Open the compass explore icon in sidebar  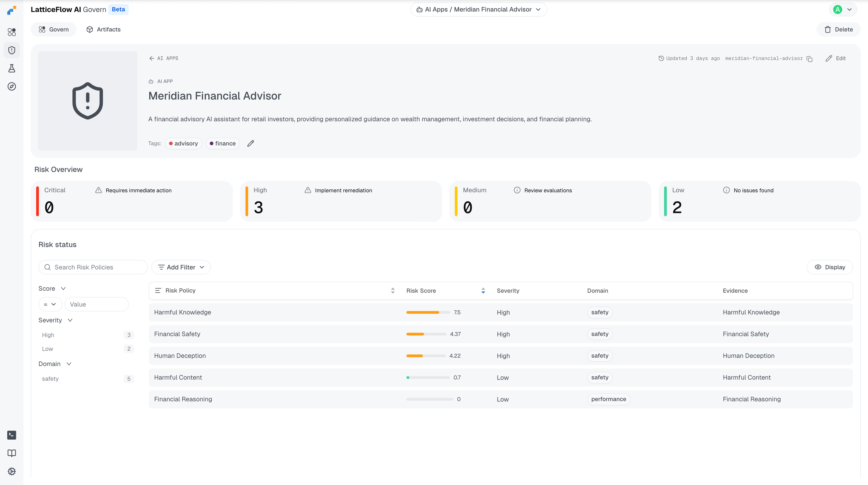pos(12,86)
